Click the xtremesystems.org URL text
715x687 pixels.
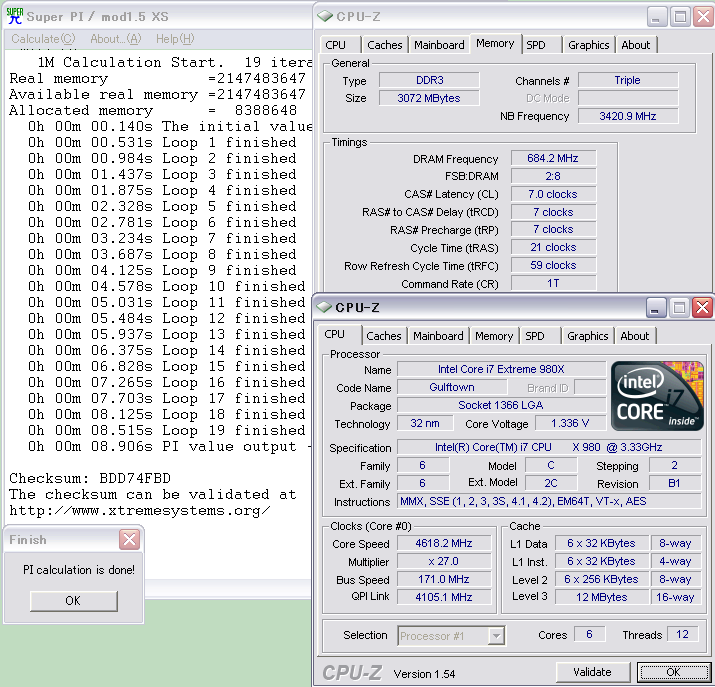(140, 510)
